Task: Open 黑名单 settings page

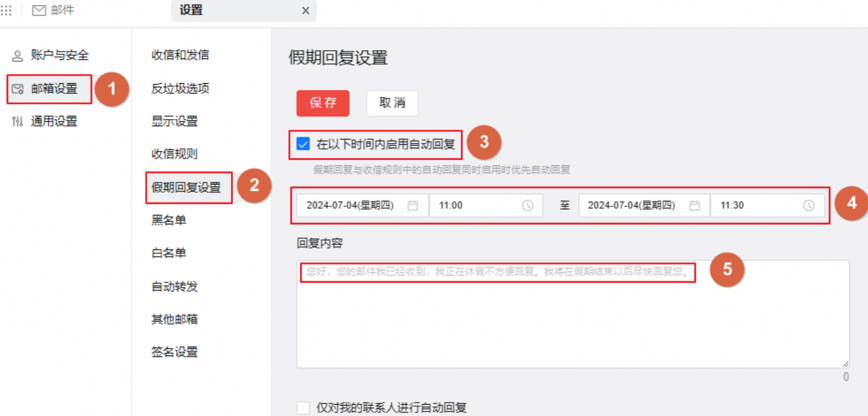Action: (x=168, y=221)
